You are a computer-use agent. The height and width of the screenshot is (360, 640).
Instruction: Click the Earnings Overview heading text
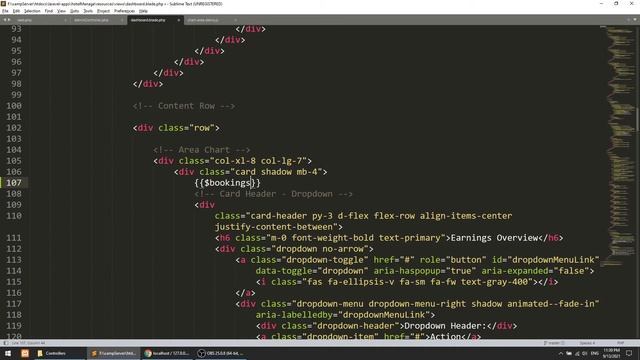494,238
